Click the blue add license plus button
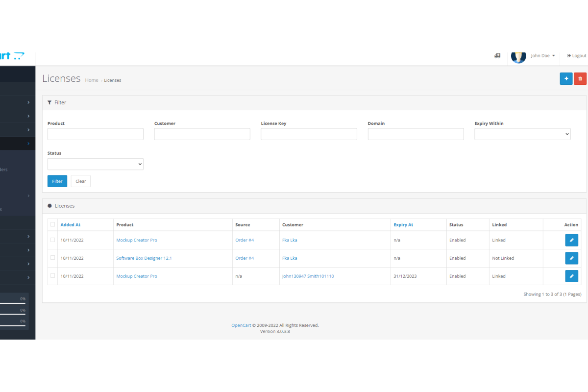 [x=566, y=78]
